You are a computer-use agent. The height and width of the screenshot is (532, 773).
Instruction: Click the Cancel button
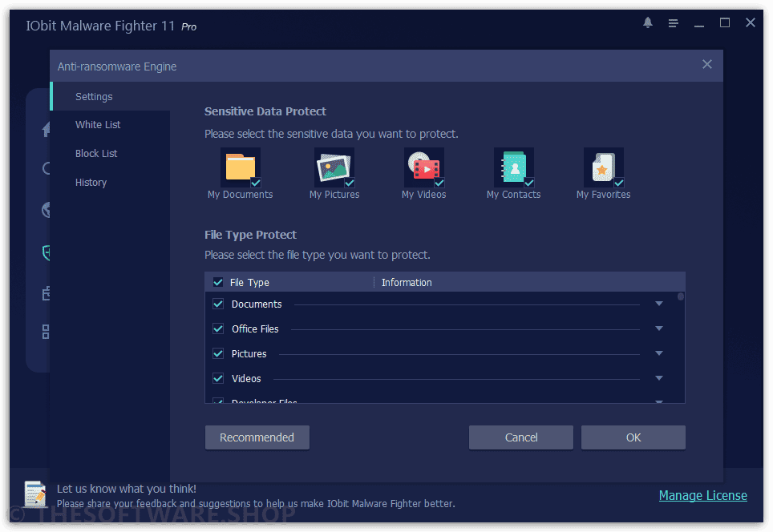tap(521, 437)
